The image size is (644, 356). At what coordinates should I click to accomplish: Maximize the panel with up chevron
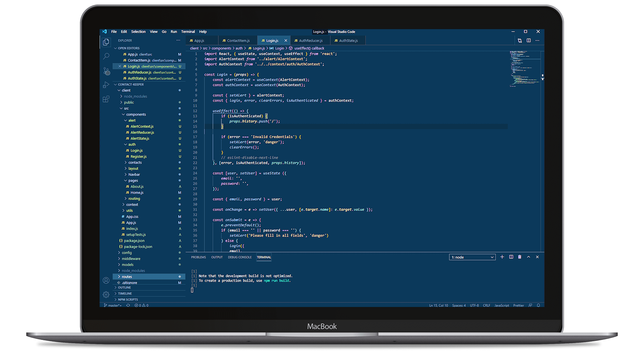click(x=528, y=257)
